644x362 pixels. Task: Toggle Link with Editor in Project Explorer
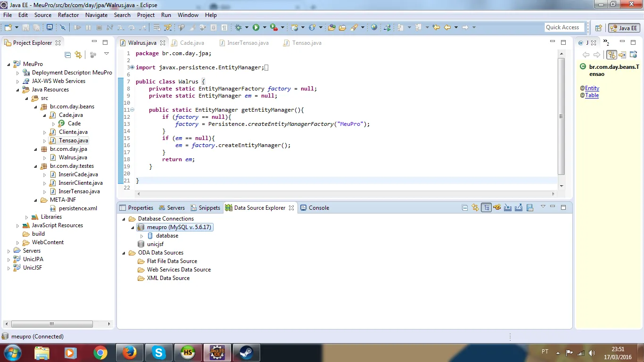78,55
